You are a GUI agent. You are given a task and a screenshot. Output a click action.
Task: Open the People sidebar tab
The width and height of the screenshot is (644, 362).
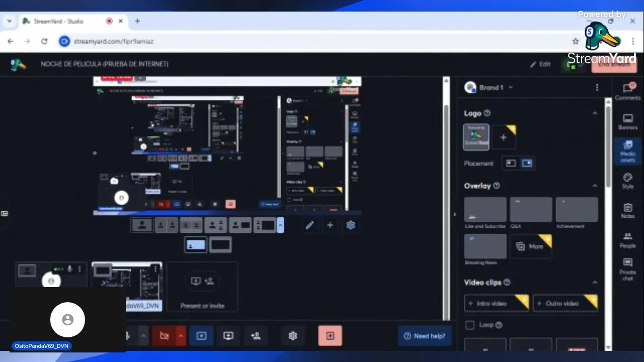point(627,240)
